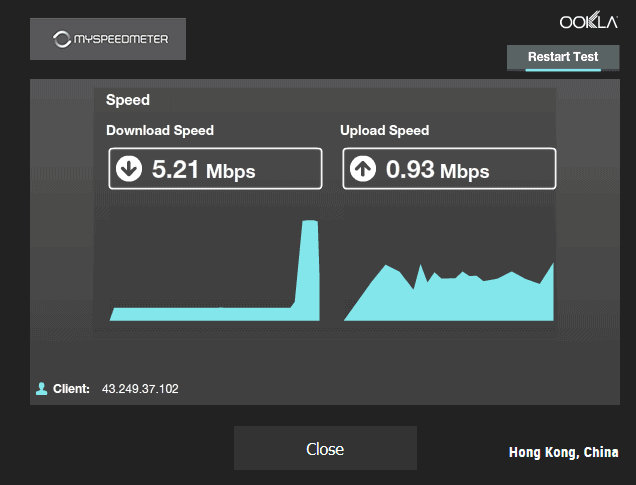This screenshot has width=636, height=485.
Task: Select the Speed tab heading
Action: pyautogui.click(x=128, y=100)
